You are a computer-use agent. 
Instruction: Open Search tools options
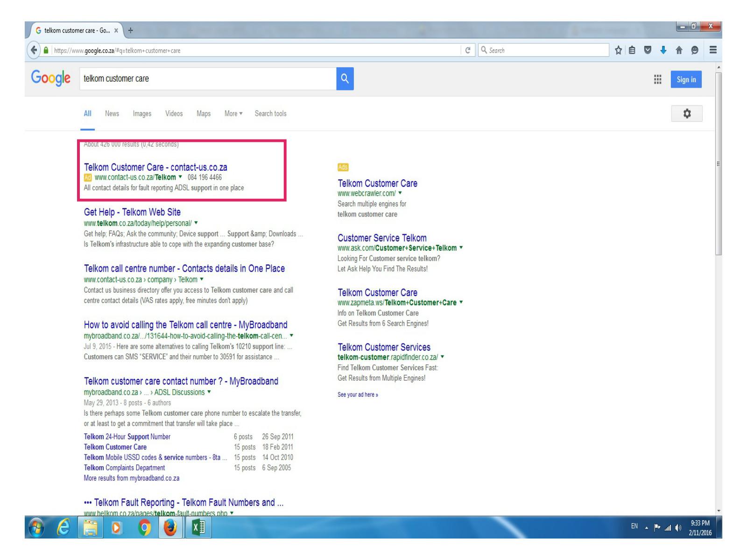(x=270, y=113)
